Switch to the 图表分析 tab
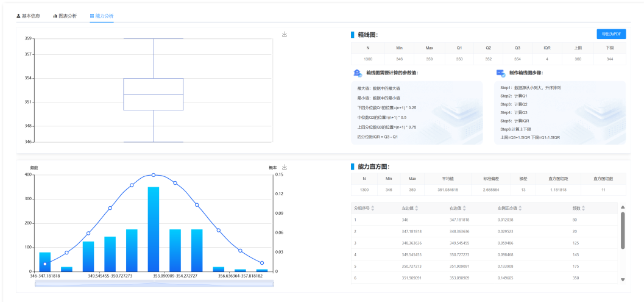 tap(65, 16)
